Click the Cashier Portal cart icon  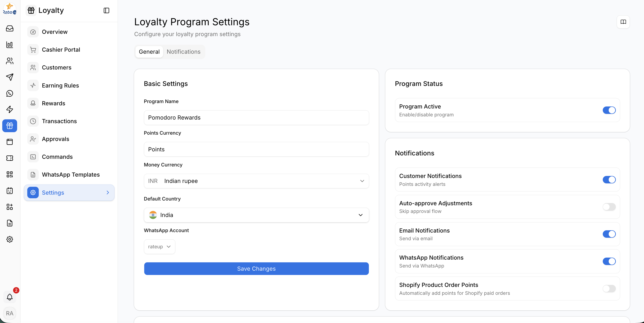coord(33,50)
